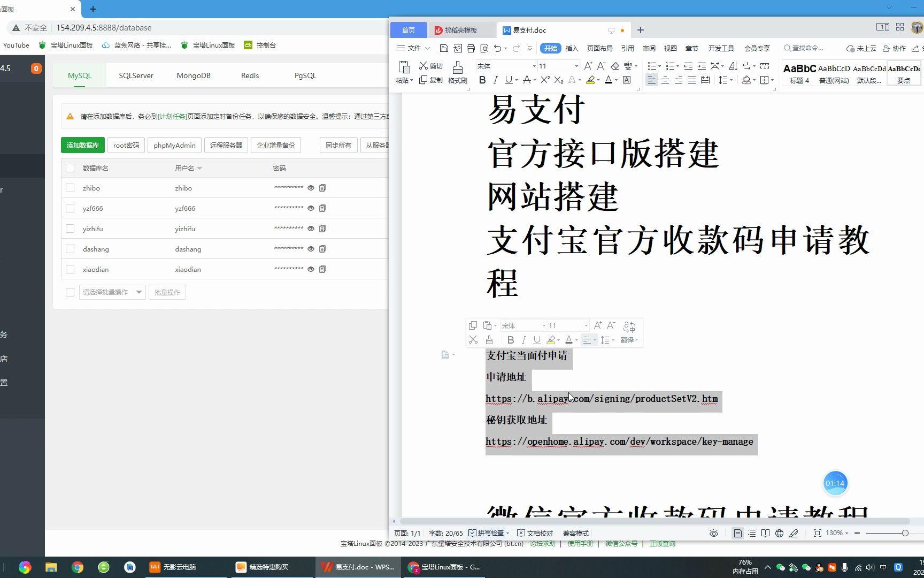This screenshot has width=924, height=578.
Task: Click the phpMyAdmin button
Action: [174, 145]
